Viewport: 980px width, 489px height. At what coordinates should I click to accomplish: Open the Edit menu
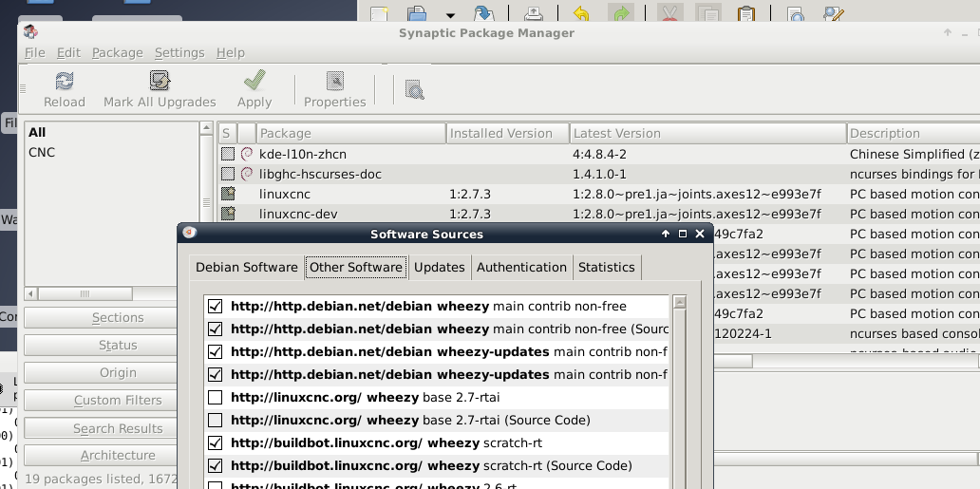click(68, 53)
